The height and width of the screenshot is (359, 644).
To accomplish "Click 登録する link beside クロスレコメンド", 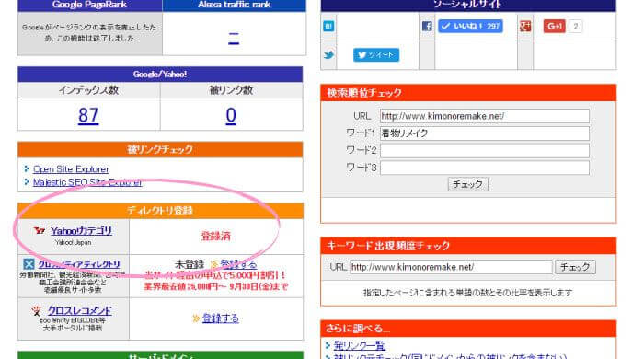I will click(x=220, y=318).
